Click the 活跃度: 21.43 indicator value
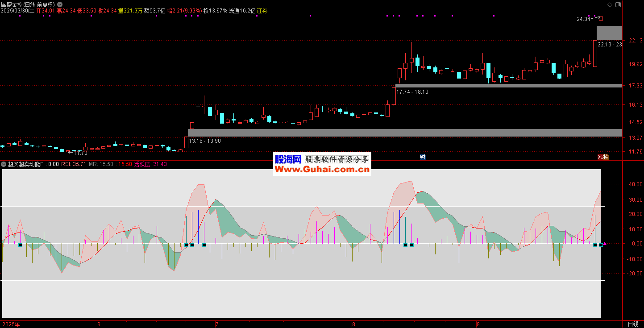 150,164
